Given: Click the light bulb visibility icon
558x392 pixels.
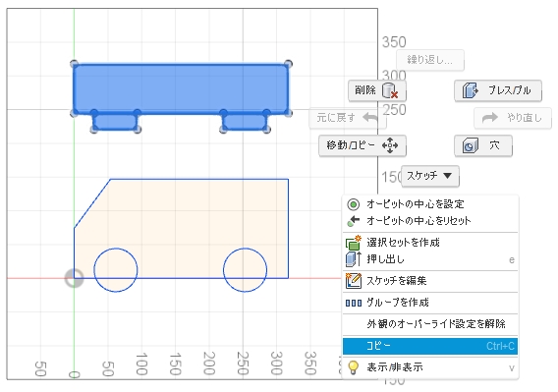Looking at the screenshot, I should coord(353,367).
